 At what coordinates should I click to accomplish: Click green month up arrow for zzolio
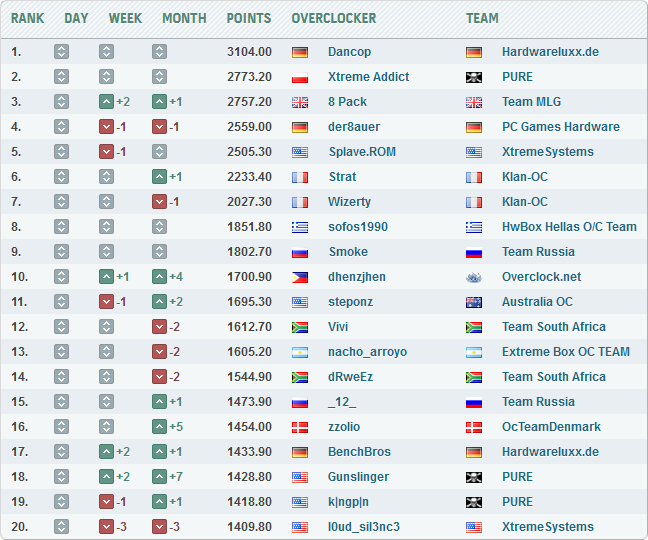[x=159, y=427]
